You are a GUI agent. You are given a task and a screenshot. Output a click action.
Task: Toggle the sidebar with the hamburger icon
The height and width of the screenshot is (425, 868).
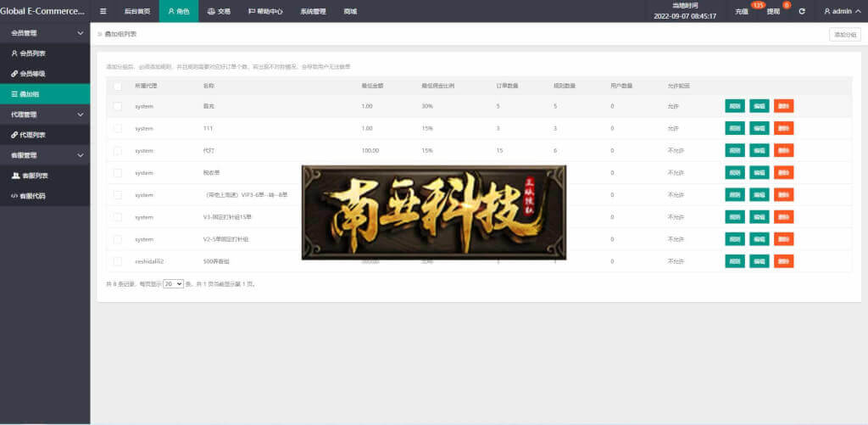[103, 11]
